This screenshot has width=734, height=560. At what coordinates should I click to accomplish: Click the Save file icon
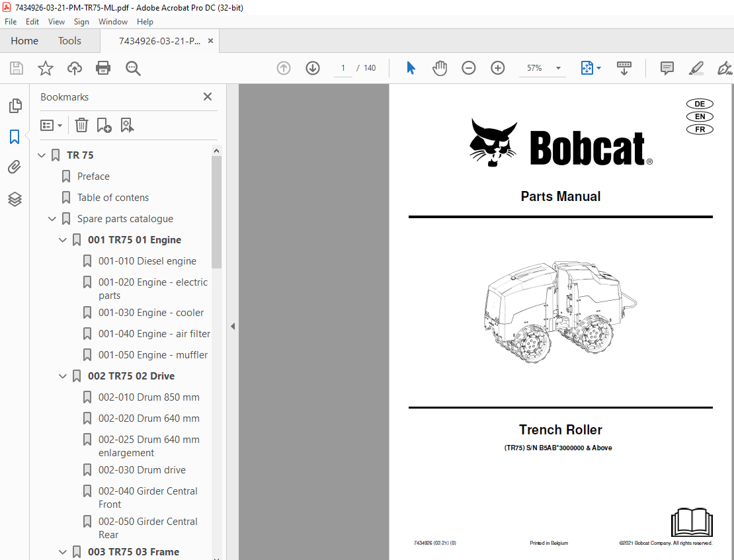(17, 68)
